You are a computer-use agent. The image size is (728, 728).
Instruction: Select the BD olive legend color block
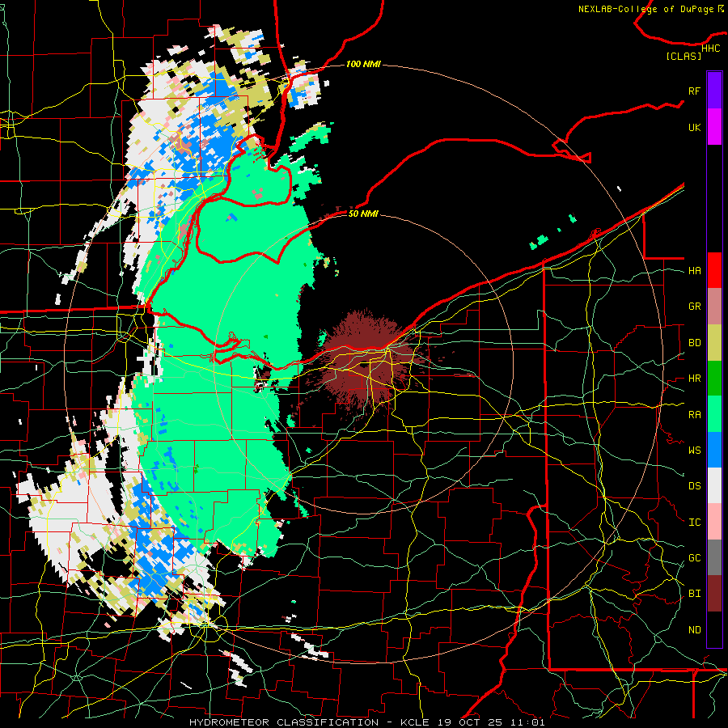pos(714,343)
